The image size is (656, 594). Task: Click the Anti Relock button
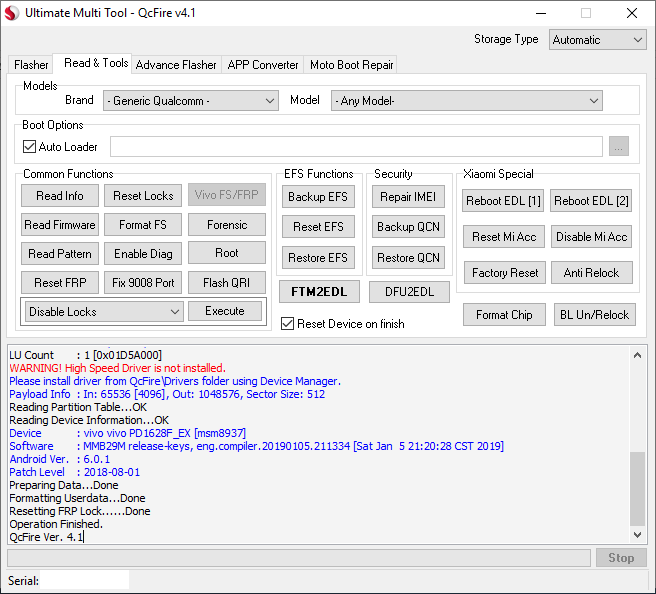coord(592,273)
